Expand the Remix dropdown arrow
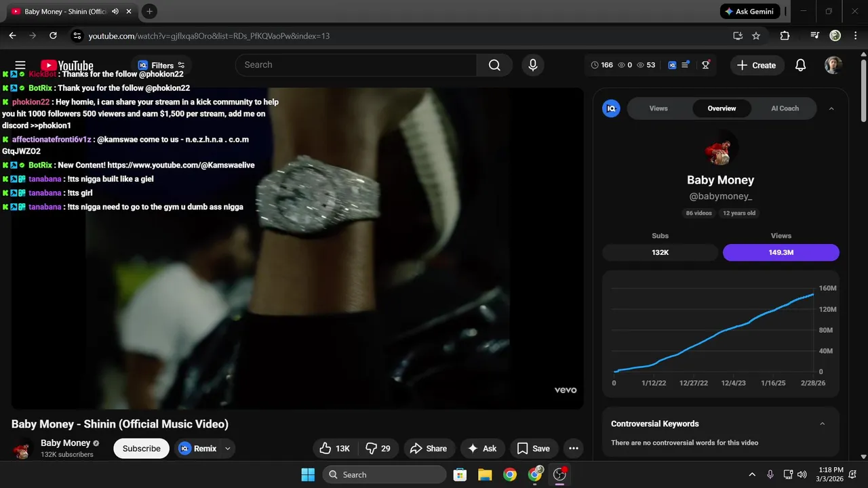The height and width of the screenshot is (488, 868). (228, 448)
